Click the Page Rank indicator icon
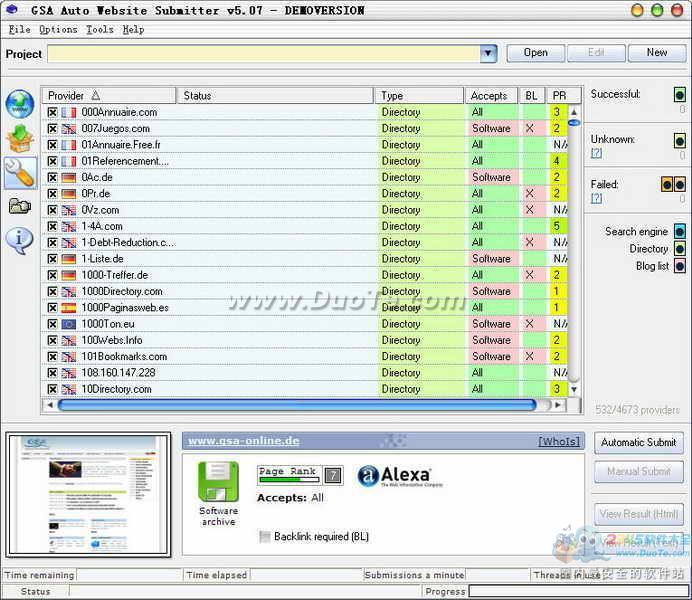Screen dimensions: 692x600 [300, 475]
